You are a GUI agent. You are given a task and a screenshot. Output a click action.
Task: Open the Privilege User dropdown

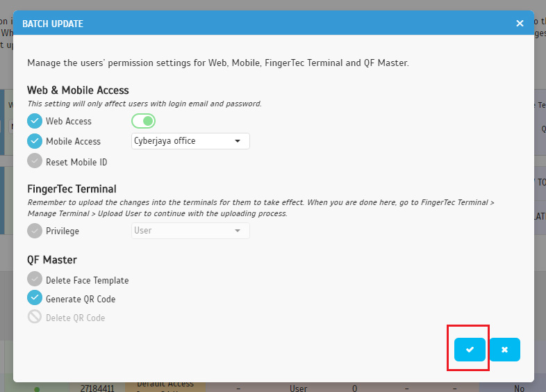coord(190,231)
